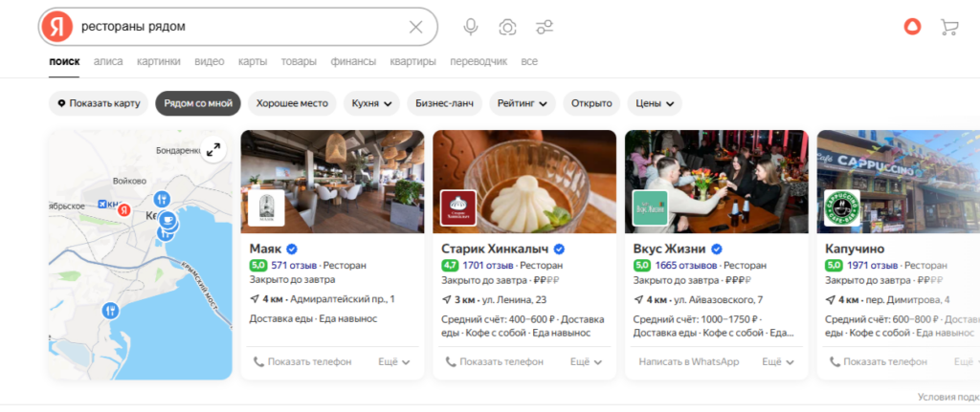
Task: Open search settings sliders icon
Action: click(x=546, y=27)
